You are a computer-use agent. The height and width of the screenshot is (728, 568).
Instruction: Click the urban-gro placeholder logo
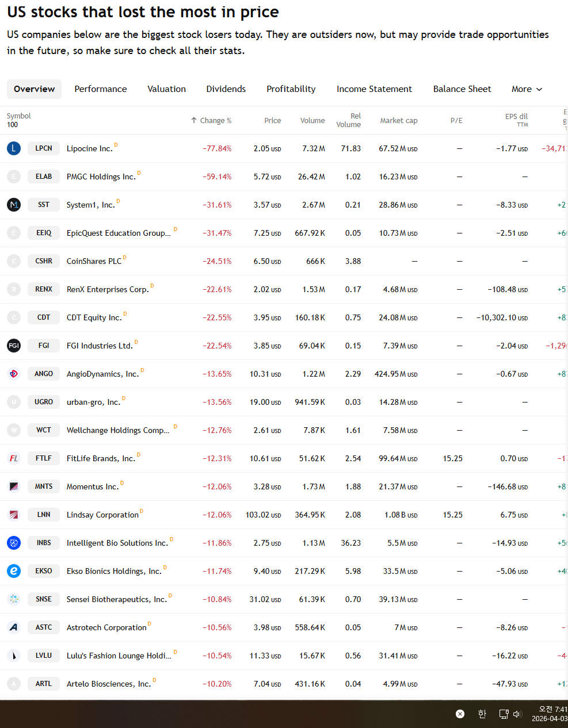point(14,402)
